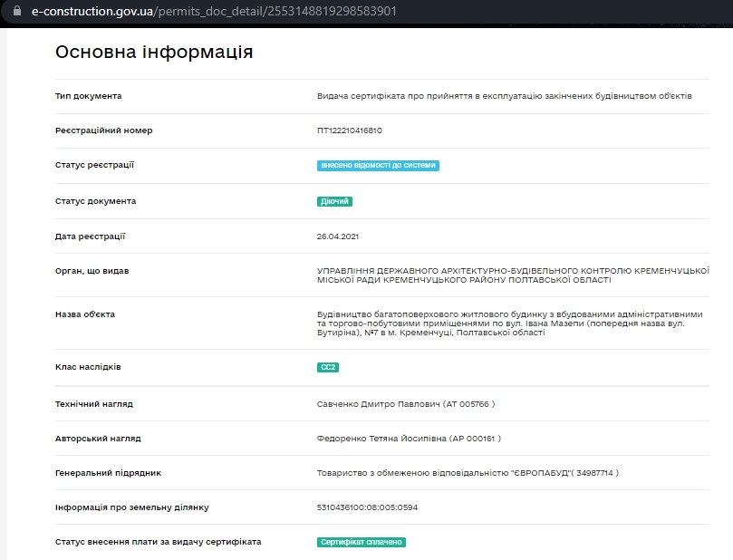
Task: Click the 'Тип документа' label
Action: tap(89, 96)
